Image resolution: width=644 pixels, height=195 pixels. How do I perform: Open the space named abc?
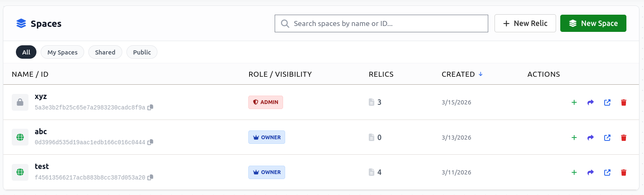coord(41,132)
